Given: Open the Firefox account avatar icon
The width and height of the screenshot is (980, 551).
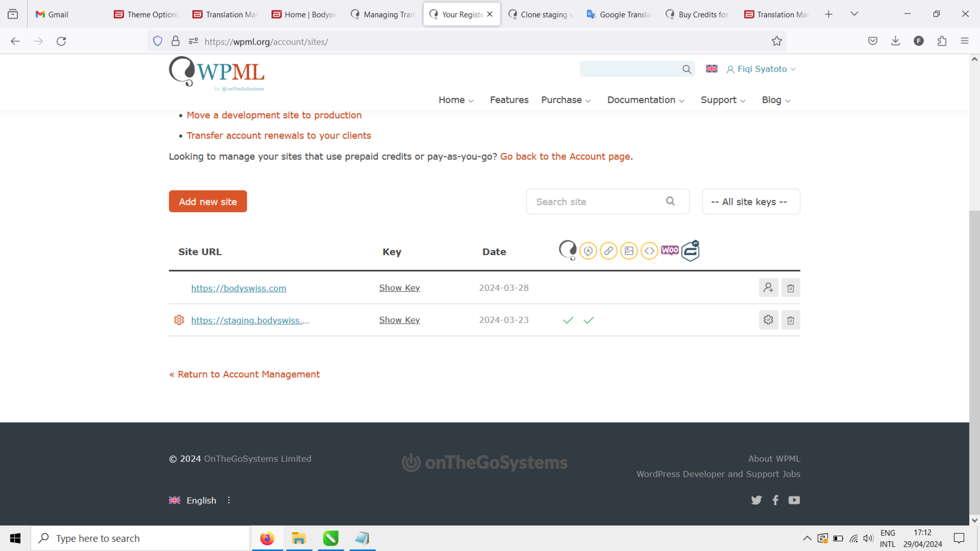Looking at the screenshot, I should tap(919, 41).
